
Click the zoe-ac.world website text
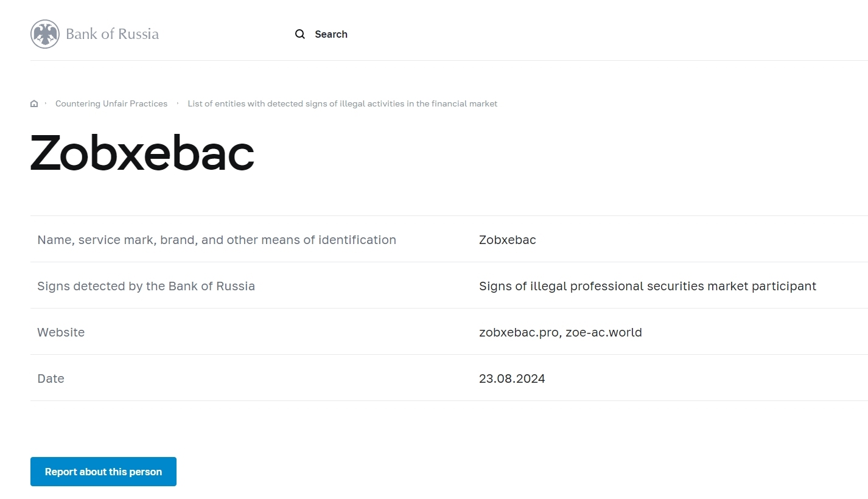tap(604, 332)
